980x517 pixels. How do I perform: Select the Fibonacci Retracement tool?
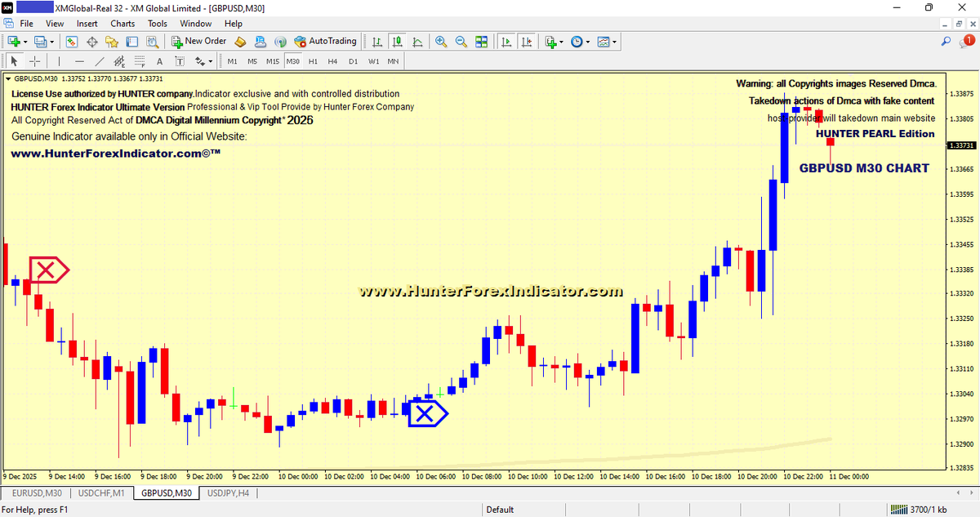coord(140,61)
